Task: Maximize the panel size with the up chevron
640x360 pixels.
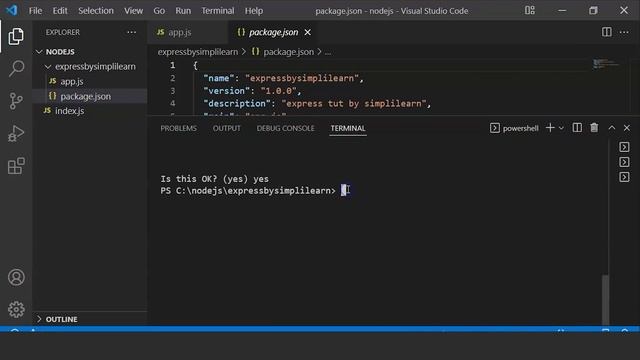Action: click(611, 128)
